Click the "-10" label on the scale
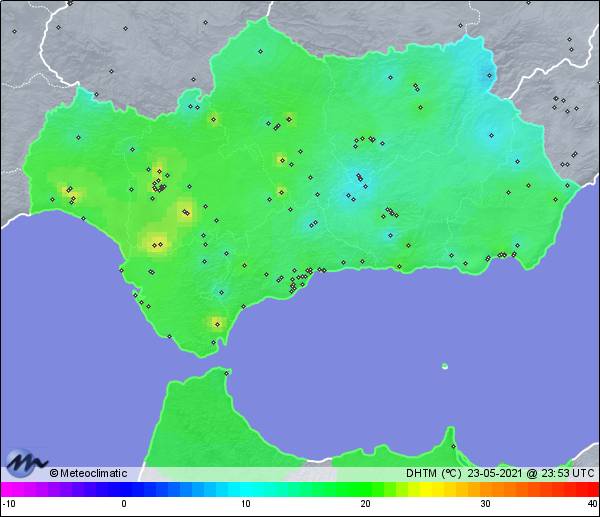The image size is (600, 517). coord(8,504)
